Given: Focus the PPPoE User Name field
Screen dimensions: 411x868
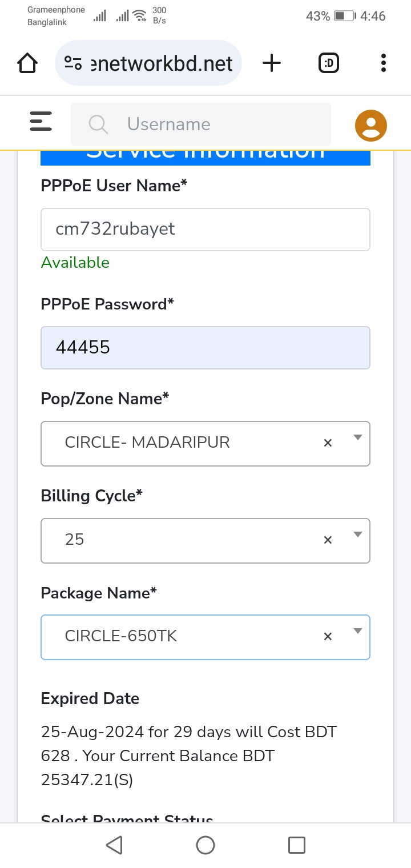Looking at the screenshot, I should [x=205, y=230].
